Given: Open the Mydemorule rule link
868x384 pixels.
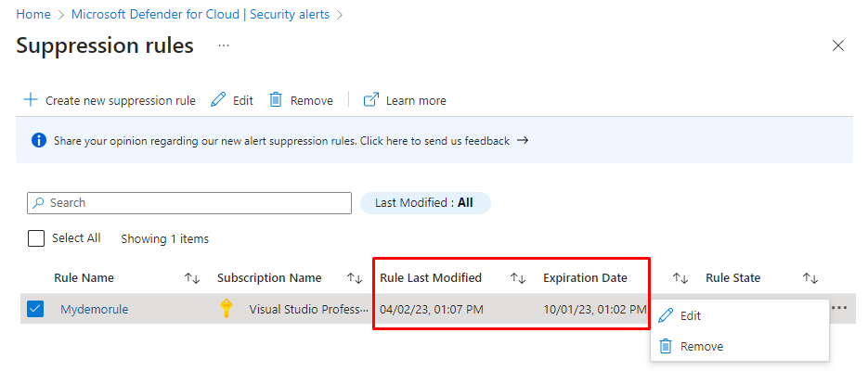Looking at the screenshot, I should pos(95,309).
